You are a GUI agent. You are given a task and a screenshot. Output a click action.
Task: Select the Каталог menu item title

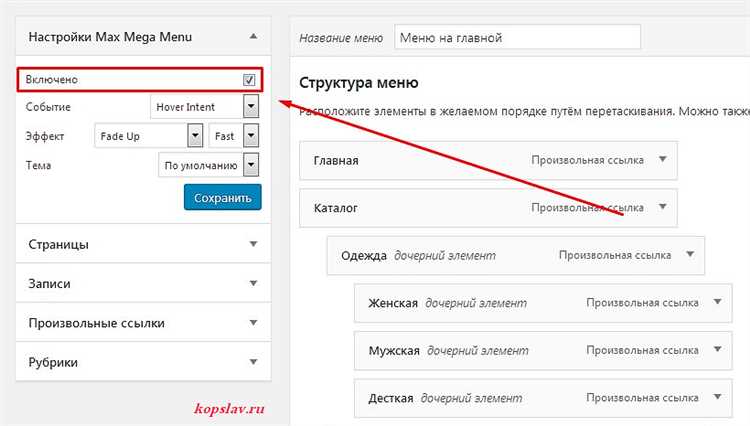pos(335,208)
